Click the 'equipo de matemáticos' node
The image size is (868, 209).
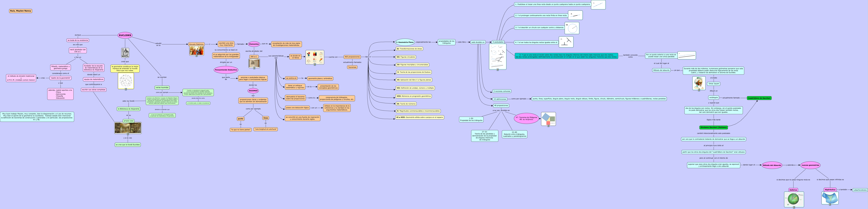(94, 79)
